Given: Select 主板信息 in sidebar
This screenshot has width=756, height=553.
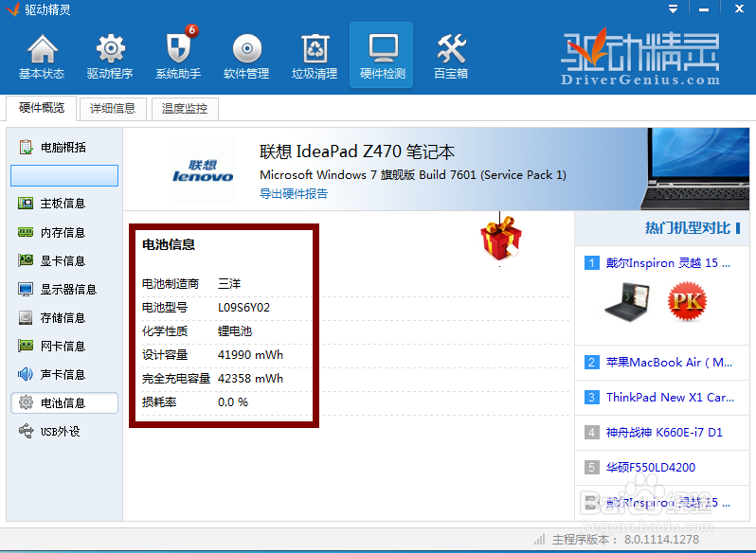Looking at the screenshot, I should 63,204.
